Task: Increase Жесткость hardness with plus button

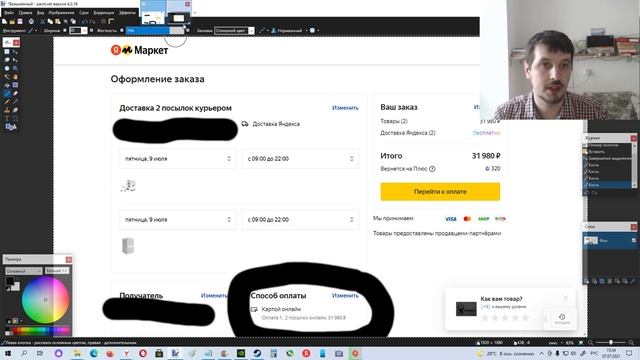Action: pyautogui.click(x=188, y=31)
